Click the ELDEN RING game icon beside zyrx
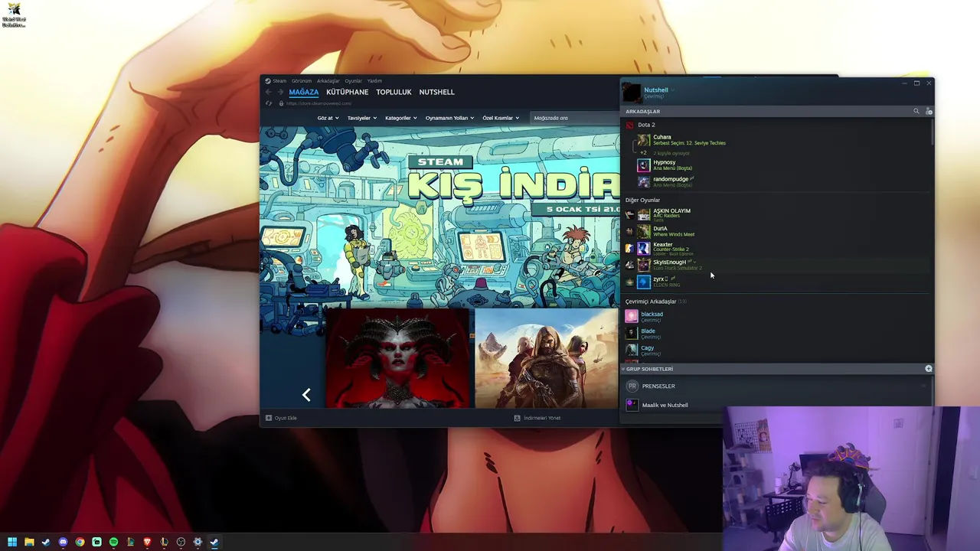 (x=630, y=282)
